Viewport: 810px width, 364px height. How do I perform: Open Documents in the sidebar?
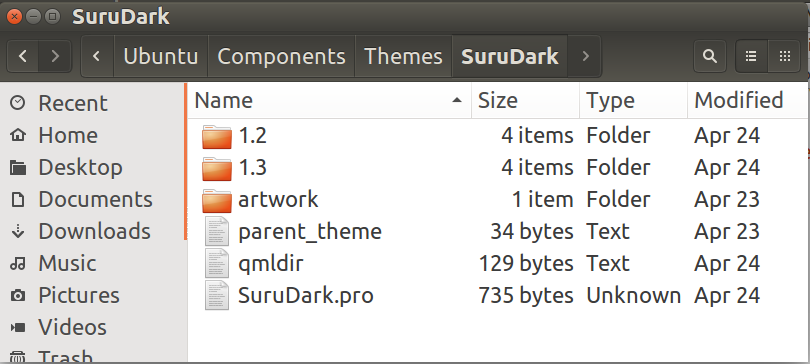point(93,199)
